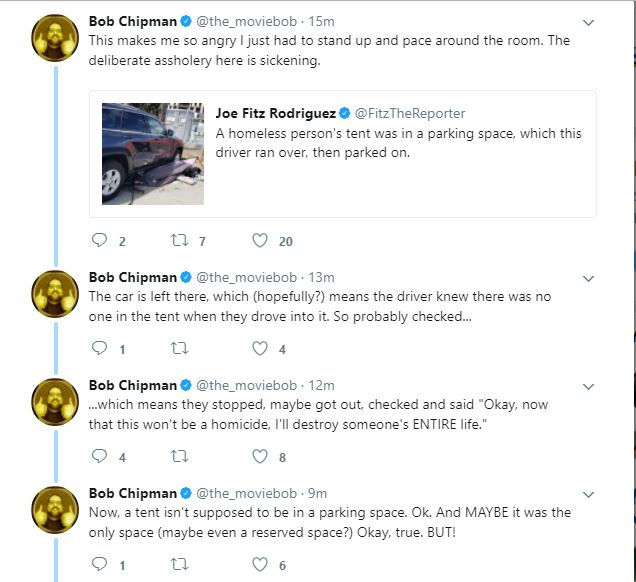Open the 15m tweet's more options chevron

pos(588,23)
